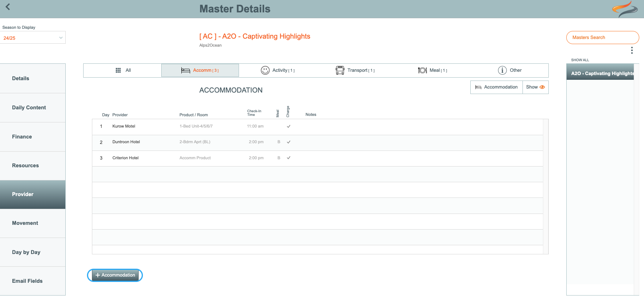The height and width of the screenshot is (301, 644).
Task: Switch to the Activity [1] tab
Action: coord(278,70)
